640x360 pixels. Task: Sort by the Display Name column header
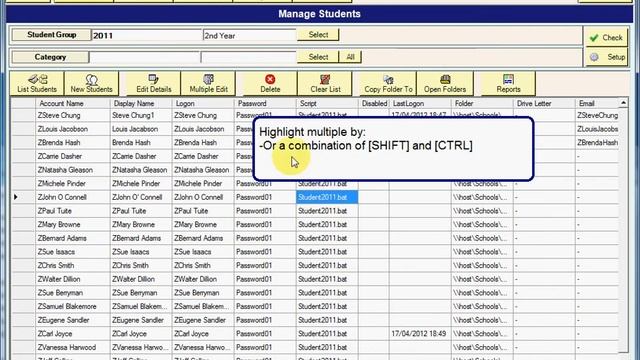[141, 104]
